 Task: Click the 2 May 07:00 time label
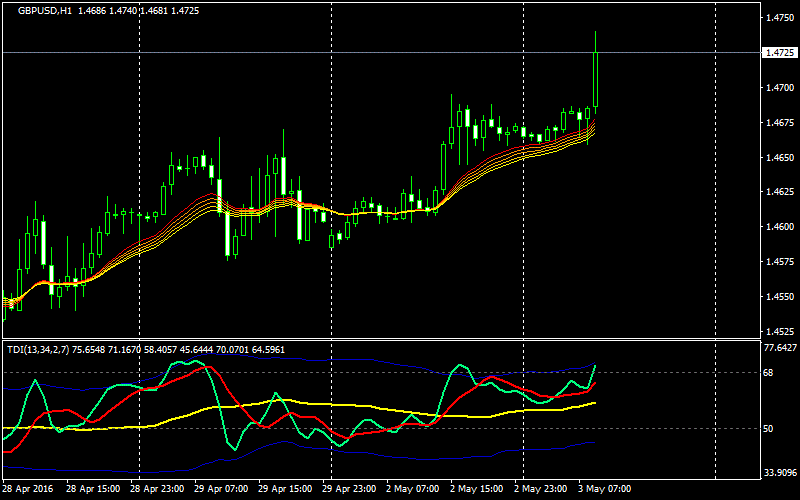click(x=412, y=489)
